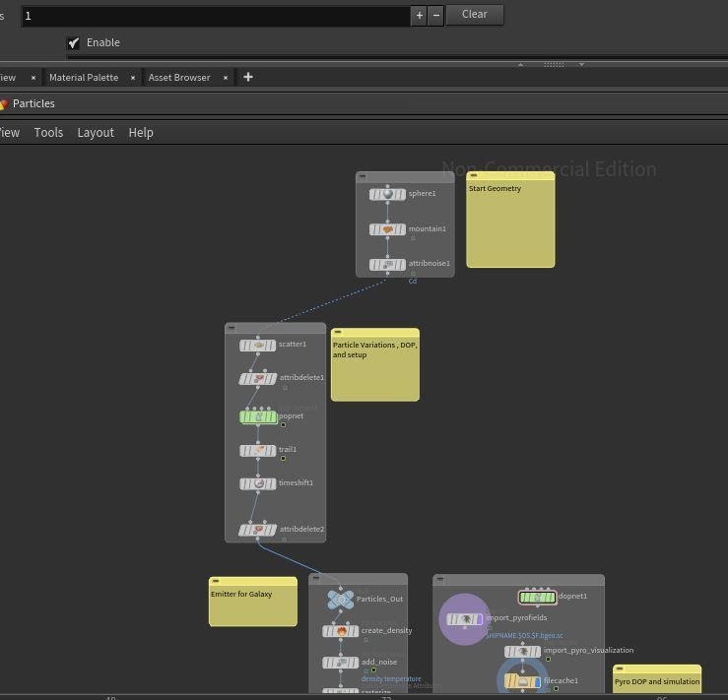Screen dimensions: 728x700
Task: Collapse the Emitter for Galaxy note
Action: click(x=216, y=582)
